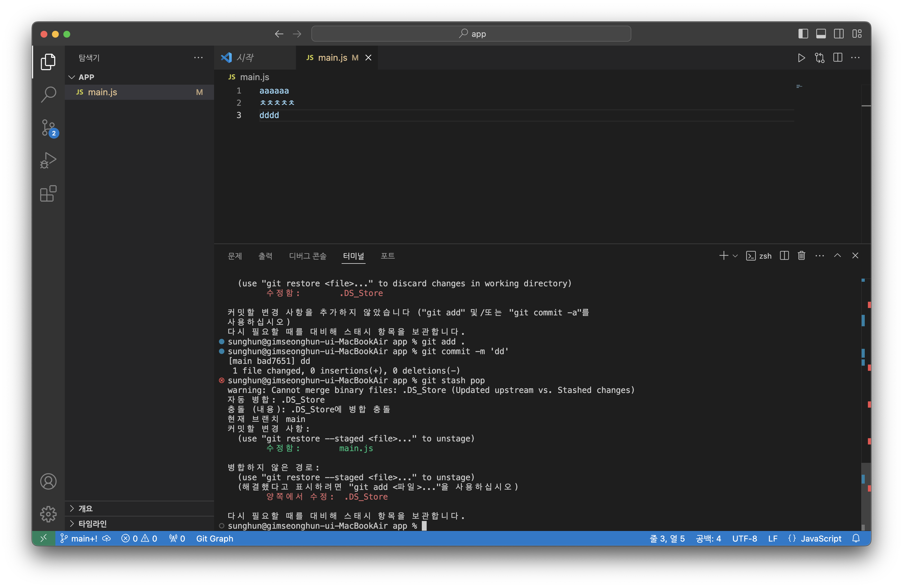Image resolution: width=903 pixels, height=588 pixels.
Task: Click Git Graph in the status bar
Action: (214, 538)
